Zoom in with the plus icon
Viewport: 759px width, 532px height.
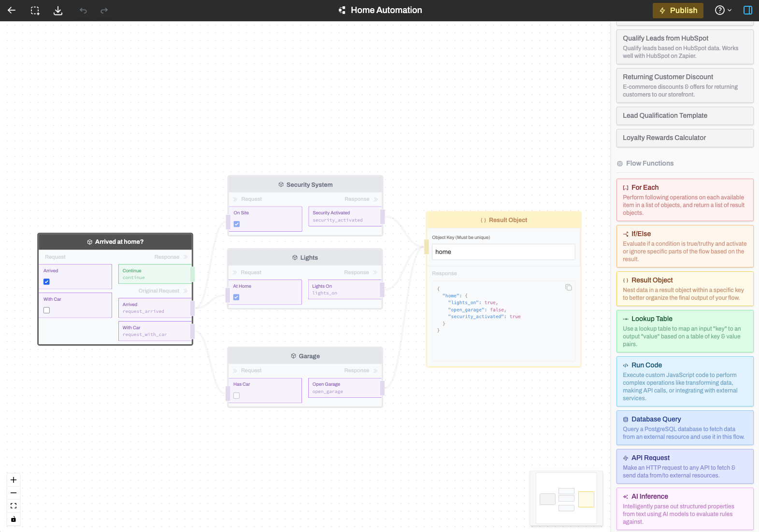point(14,480)
